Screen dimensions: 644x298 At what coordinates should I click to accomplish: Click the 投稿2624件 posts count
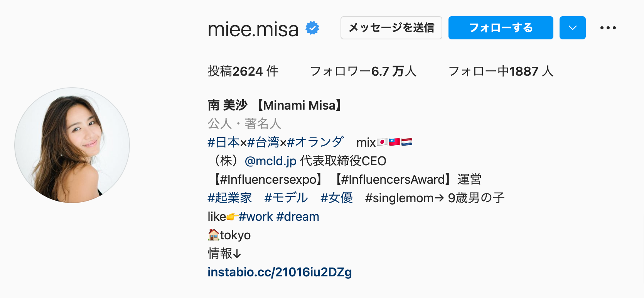pos(243,71)
